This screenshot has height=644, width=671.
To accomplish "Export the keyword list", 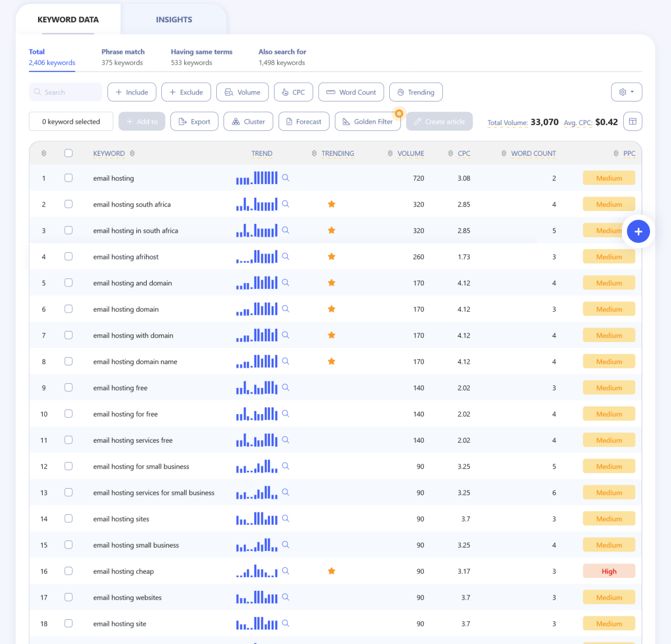I will tap(194, 121).
